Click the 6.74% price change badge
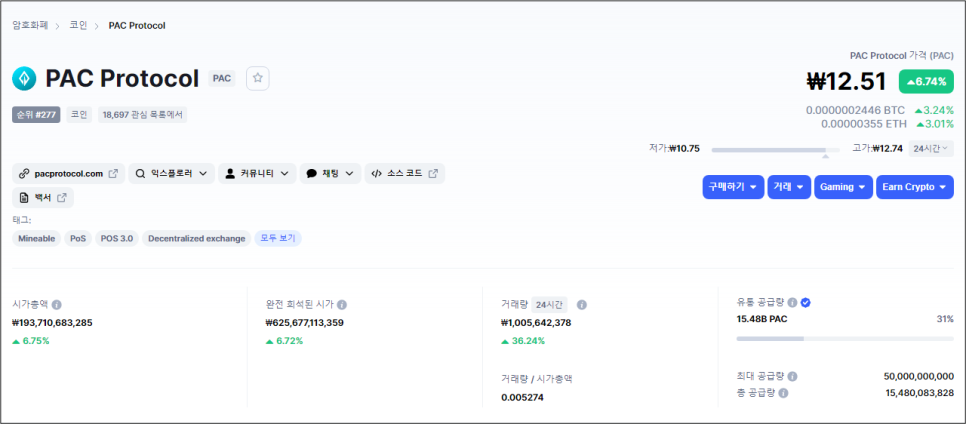 pos(926,81)
